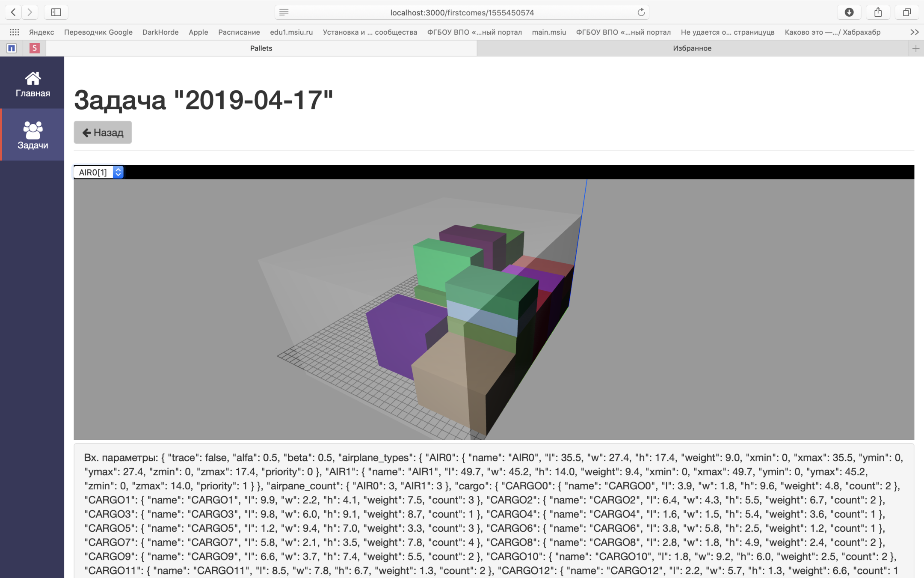Click the Safari back navigation arrow
This screenshot has width=924, height=578.
click(13, 12)
